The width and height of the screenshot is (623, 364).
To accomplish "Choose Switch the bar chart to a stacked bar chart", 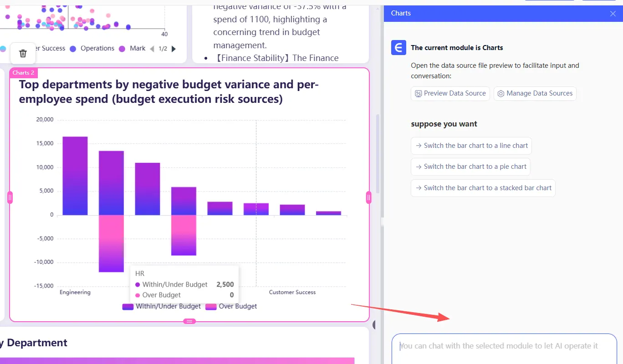I will [x=483, y=188].
